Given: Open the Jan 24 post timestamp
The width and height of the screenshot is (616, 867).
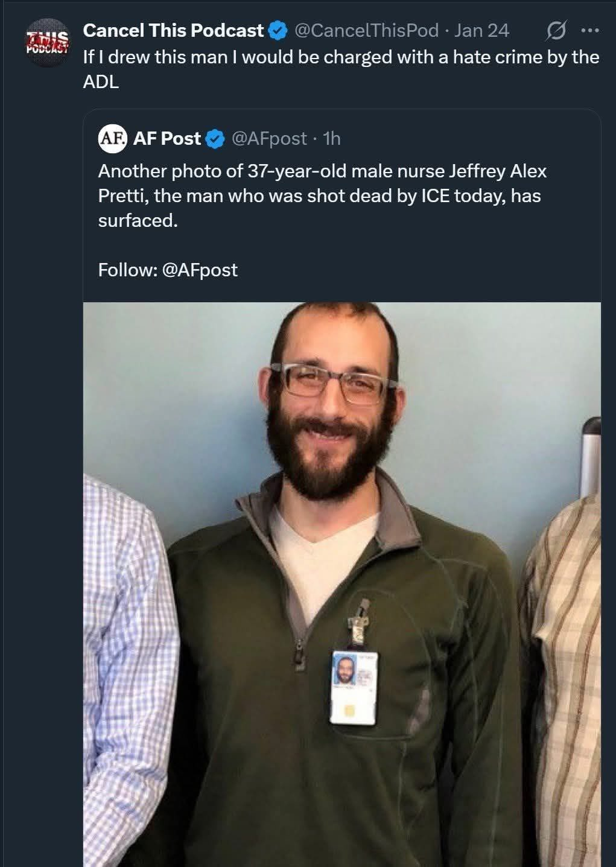Looking at the screenshot, I should 481,30.
